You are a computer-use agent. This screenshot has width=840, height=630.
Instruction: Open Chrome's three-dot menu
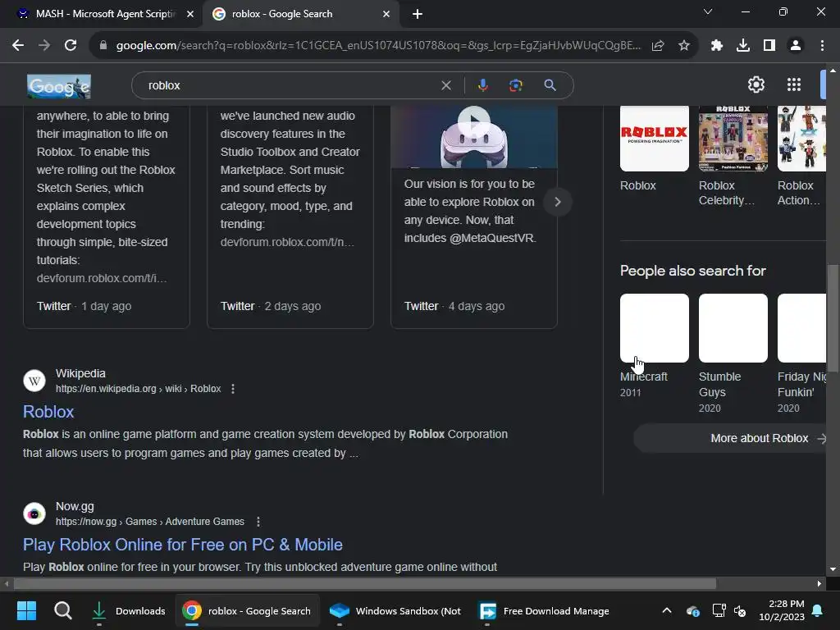822,46
